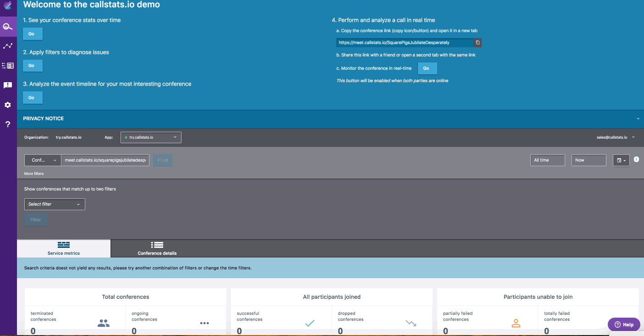The width and height of the screenshot is (644, 336).
Task: Open the Select filter dropdown
Action: point(55,204)
